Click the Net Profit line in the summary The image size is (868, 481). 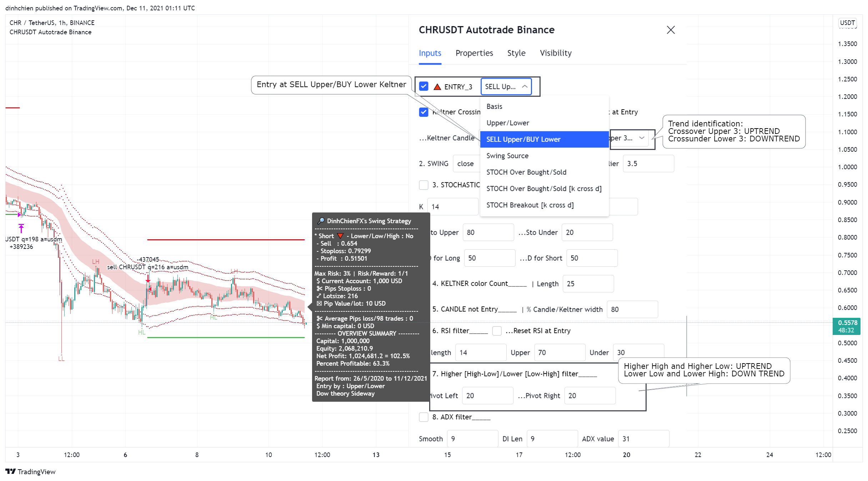pos(363,356)
